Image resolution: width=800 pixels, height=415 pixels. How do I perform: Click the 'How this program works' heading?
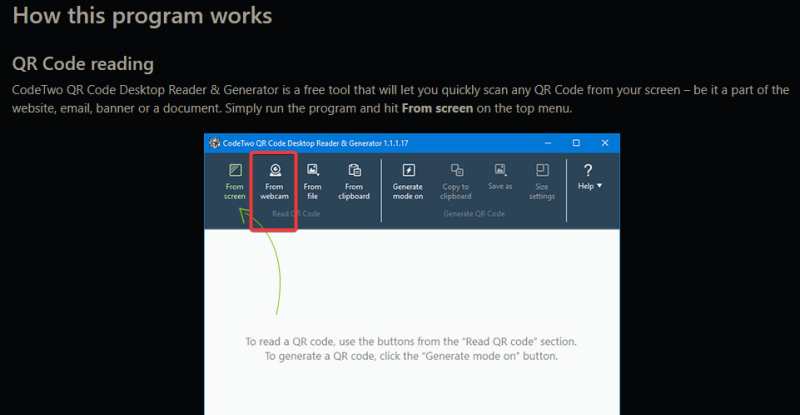pyautogui.click(x=142, y=17)
